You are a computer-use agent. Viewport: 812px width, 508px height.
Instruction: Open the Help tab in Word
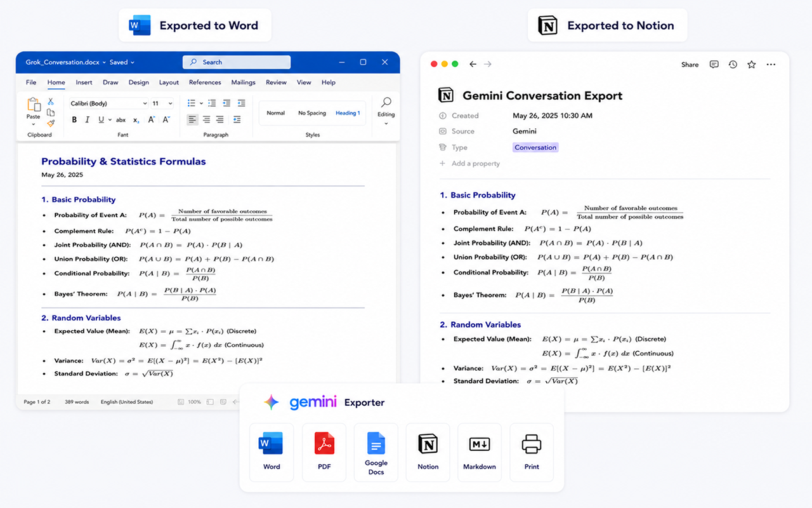[328, 83]
